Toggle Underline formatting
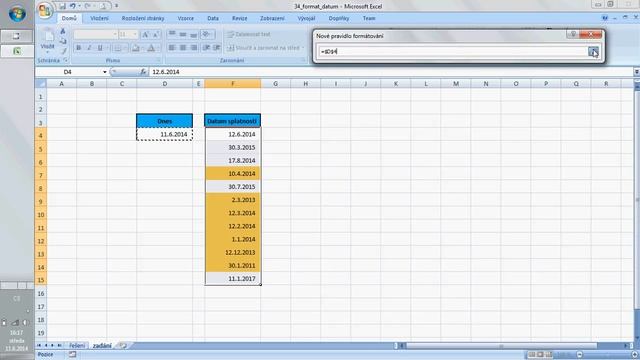640x360 pixels. [x=100, y=48]
